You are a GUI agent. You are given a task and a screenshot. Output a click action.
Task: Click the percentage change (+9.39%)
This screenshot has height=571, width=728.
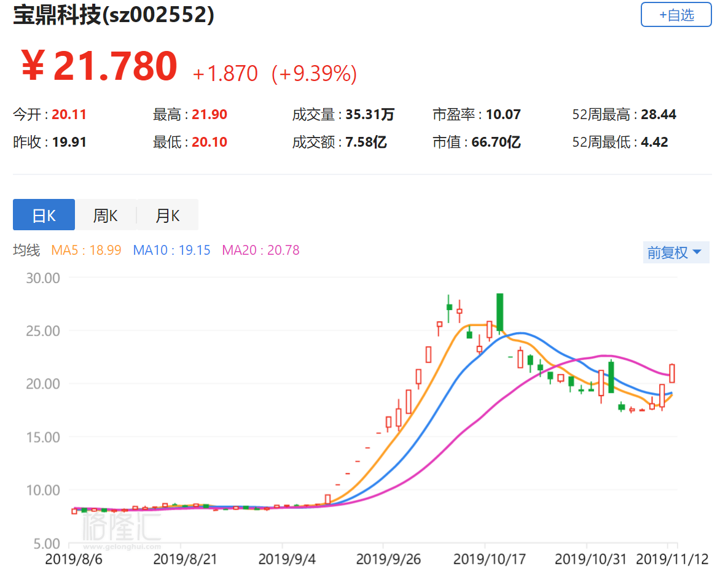(x=315, y=73)
